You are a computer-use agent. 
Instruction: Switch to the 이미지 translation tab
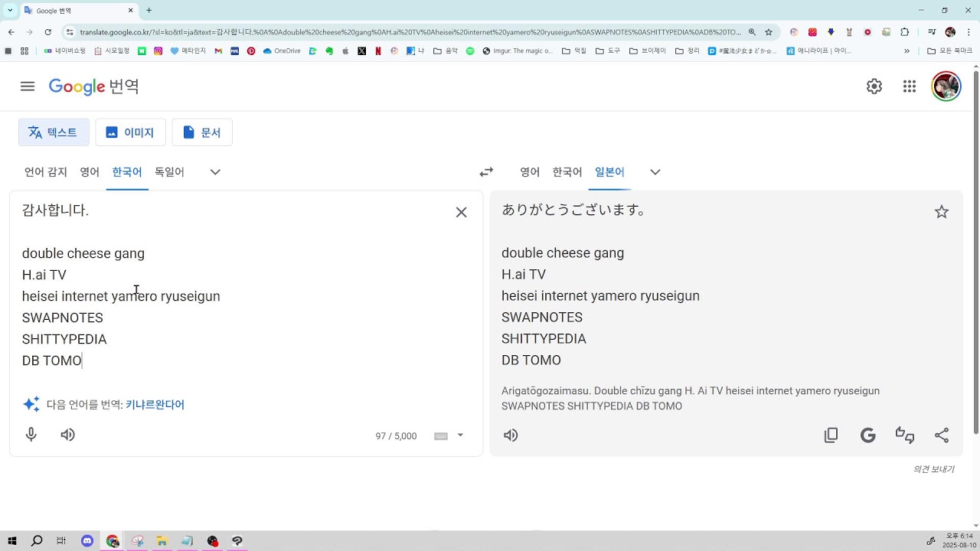[x=130, y=132]
